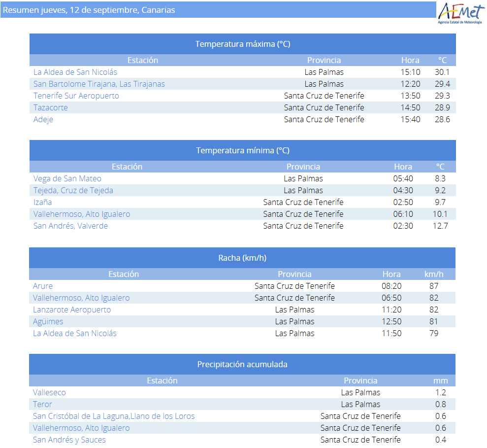This screenshot has height=448, width=487.
Task: Open Izaña station link
Action: (42, 202)
